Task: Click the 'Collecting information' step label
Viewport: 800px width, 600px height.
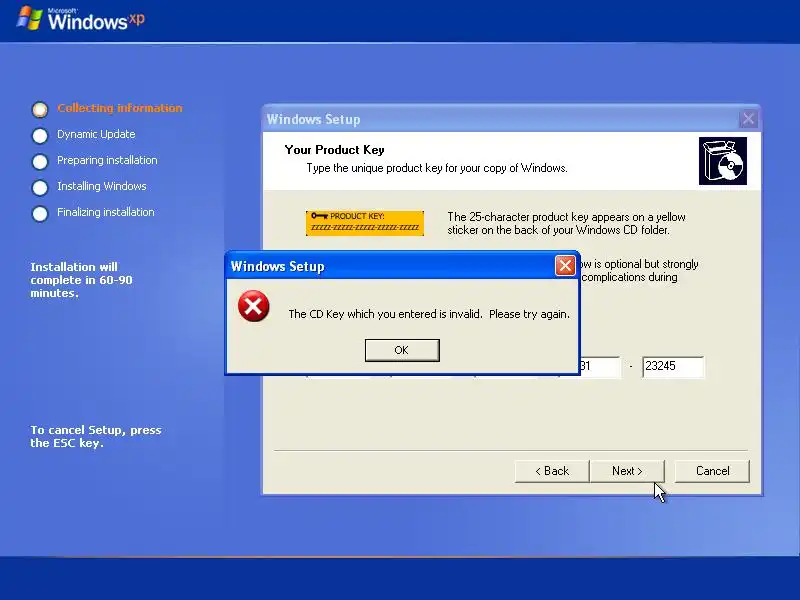Action: (x=119, y=108)
